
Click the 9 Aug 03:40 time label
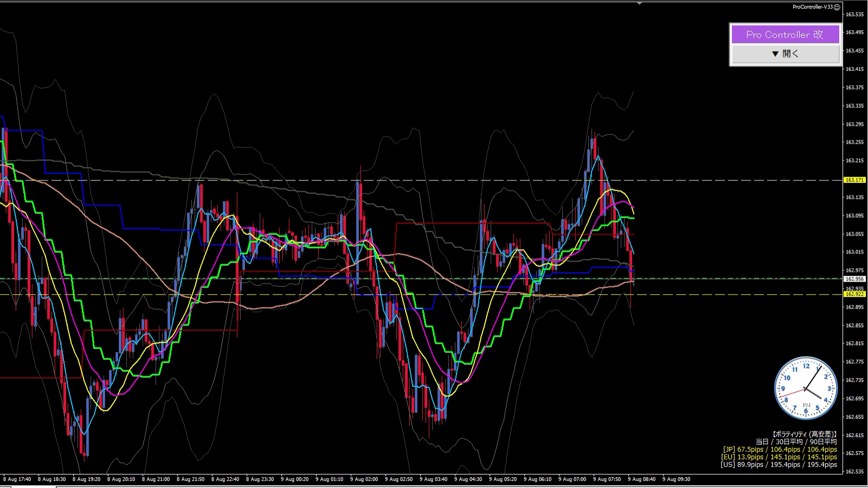tap(433, 479)
